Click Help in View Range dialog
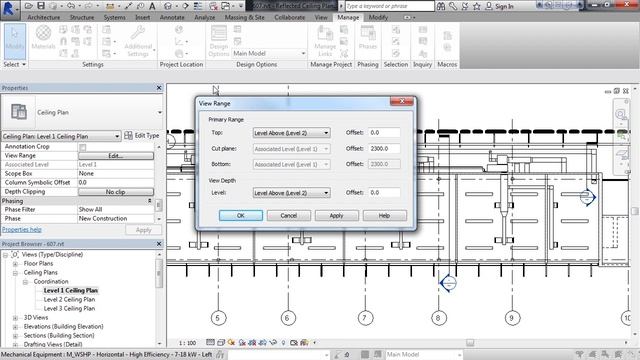640x360 pixels. point(384,216)
